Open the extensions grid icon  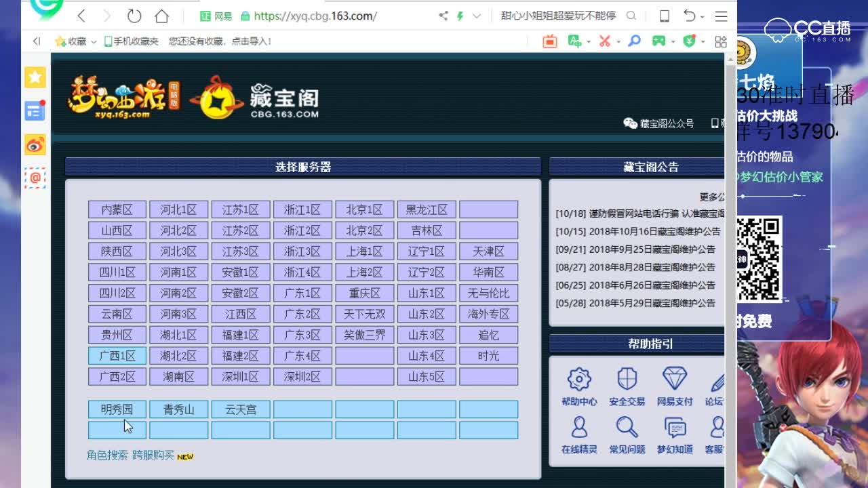tap(721, 41)
